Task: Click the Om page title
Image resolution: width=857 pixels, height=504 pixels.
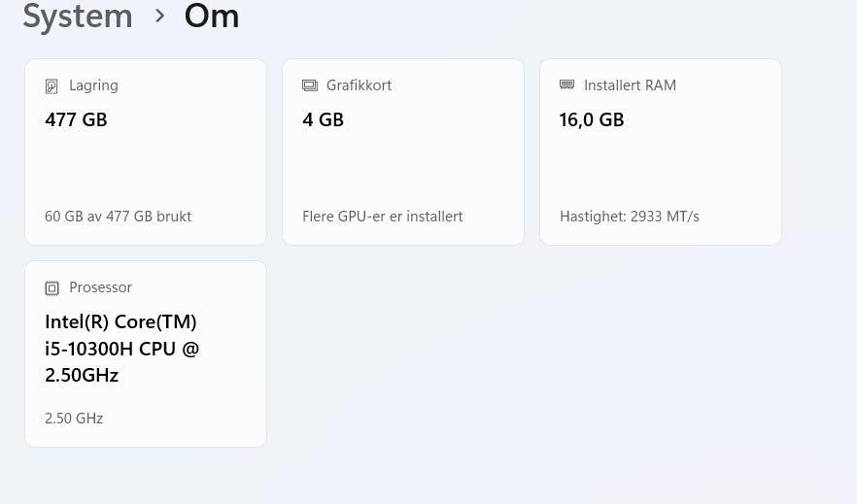Action: (212, 16)
